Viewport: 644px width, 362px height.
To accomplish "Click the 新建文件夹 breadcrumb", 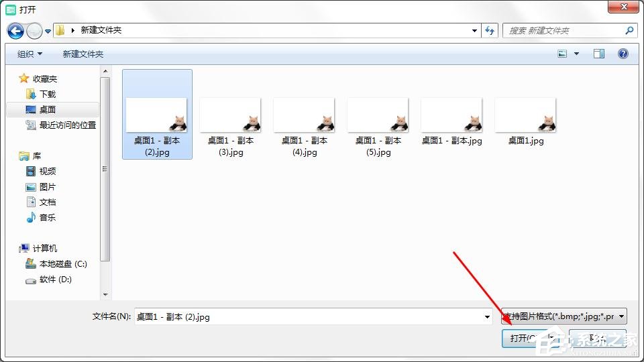I will pos(101,30).
